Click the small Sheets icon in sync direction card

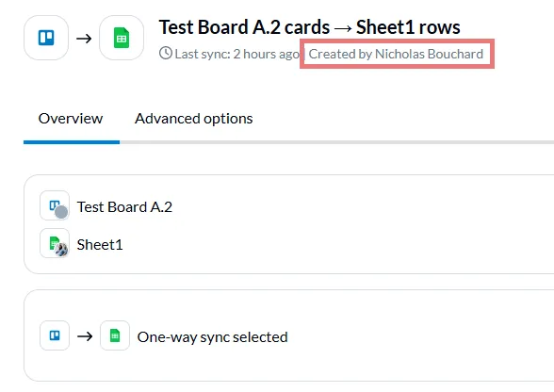click(115, 335)
